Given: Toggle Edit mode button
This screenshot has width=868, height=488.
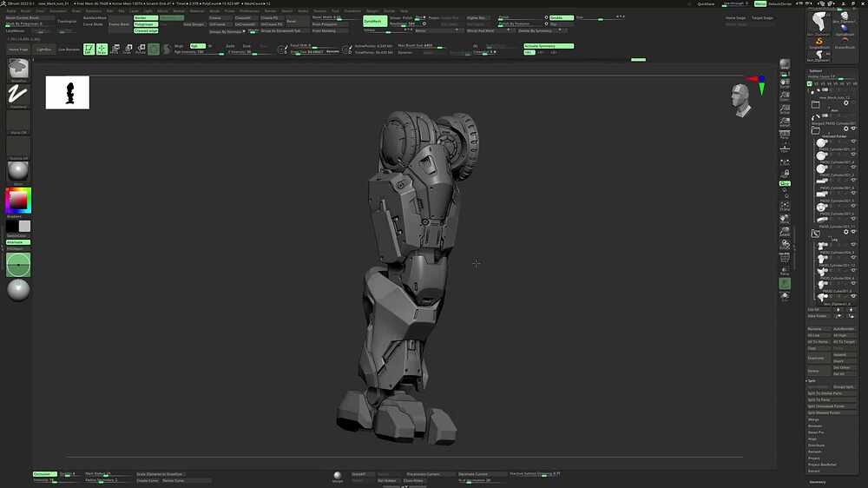Looking at the screenshot, I should point(89,49).
